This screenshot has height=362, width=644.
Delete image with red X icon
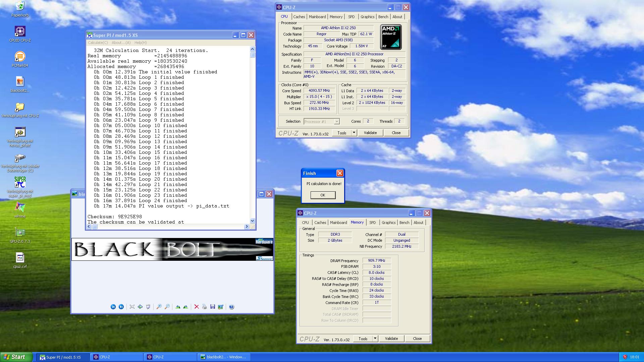tap(197, 307)
